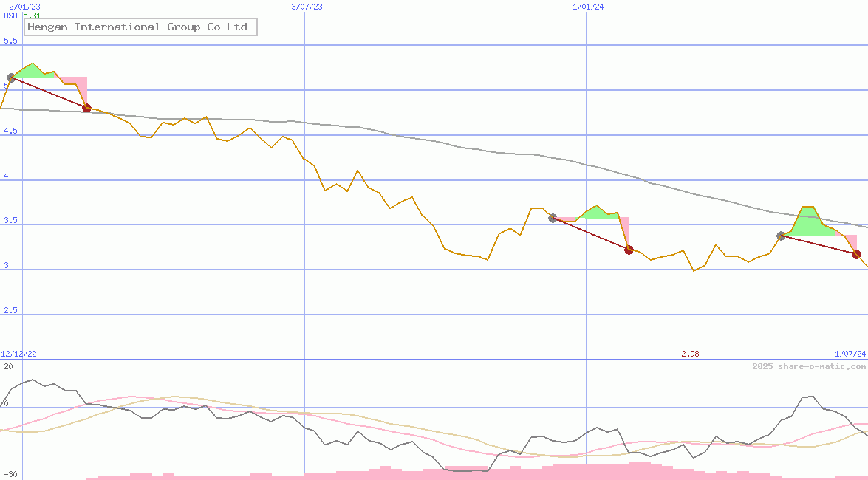Viewport: 868px width, 480px height.
Task: Click the grey start marker at the chart's left edge
Action: point(11,78)
